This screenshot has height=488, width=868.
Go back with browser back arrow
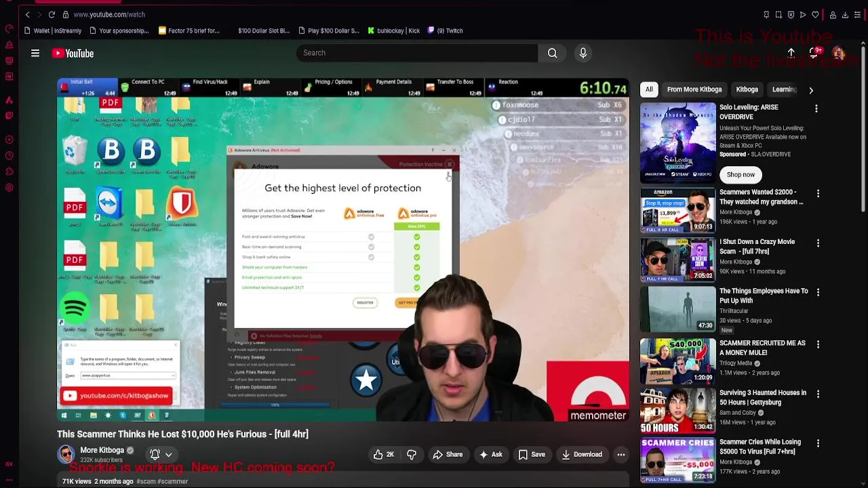click(x=27, y=14)
